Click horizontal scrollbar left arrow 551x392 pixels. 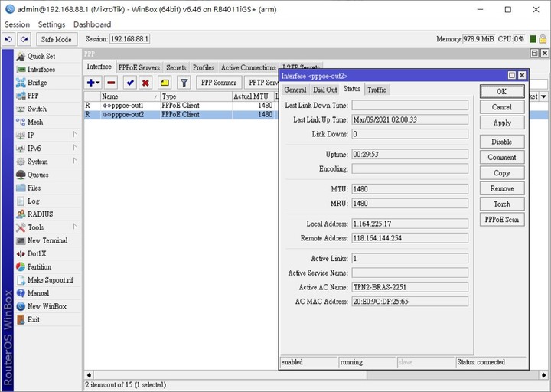pyautogui.click(x=89, y=375)
